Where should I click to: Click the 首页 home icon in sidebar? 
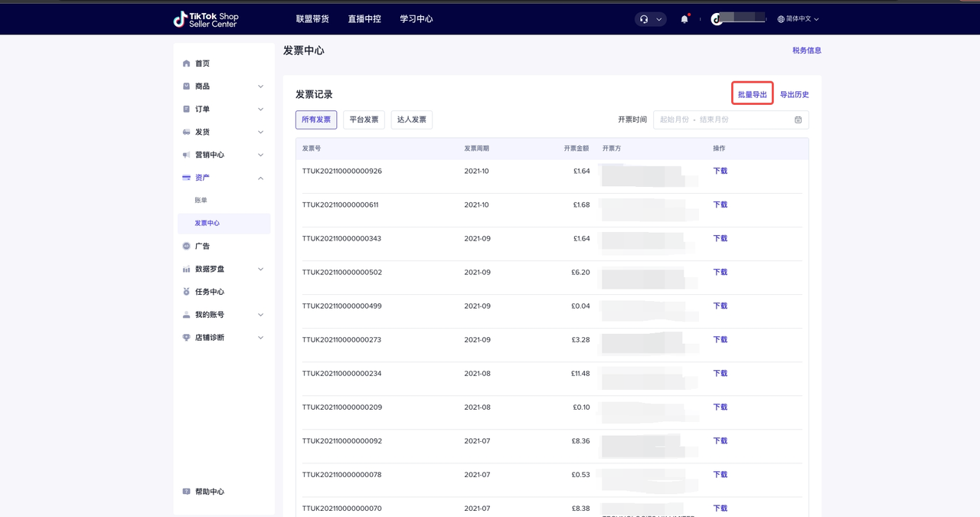(186, 64)
